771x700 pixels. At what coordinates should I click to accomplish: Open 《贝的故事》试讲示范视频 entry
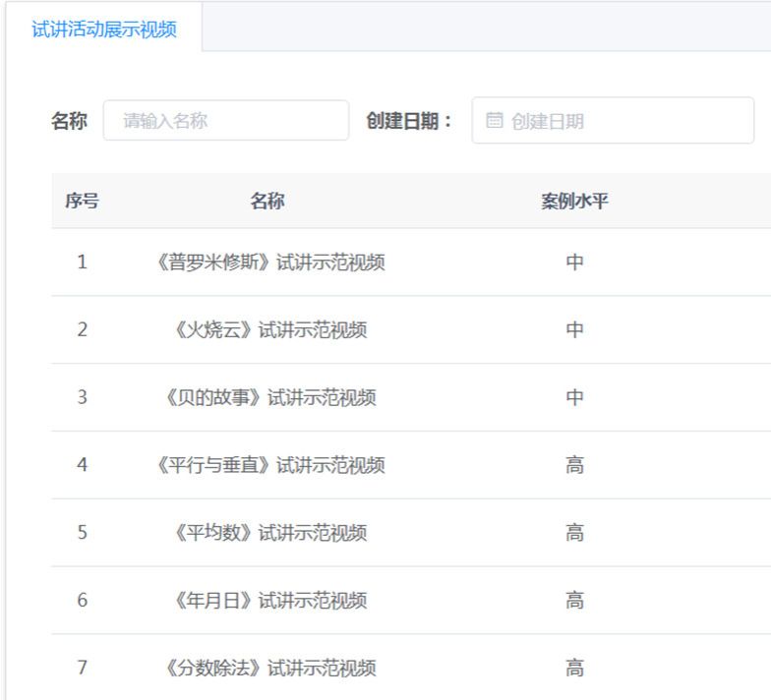click(x=268, y=398)
